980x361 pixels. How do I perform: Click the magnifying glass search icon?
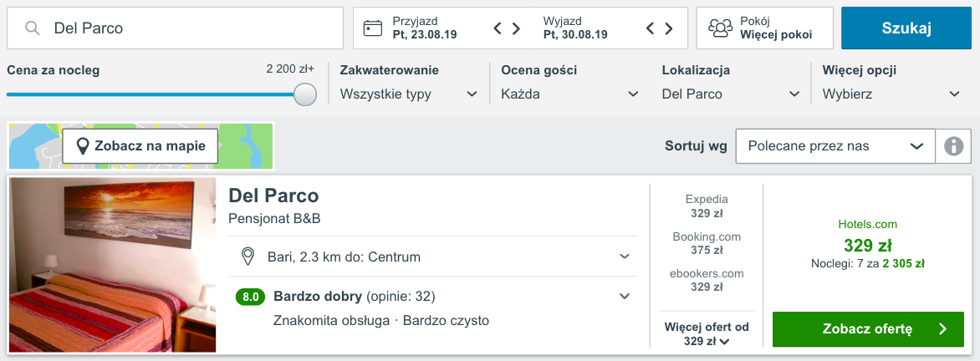[33, 28]
